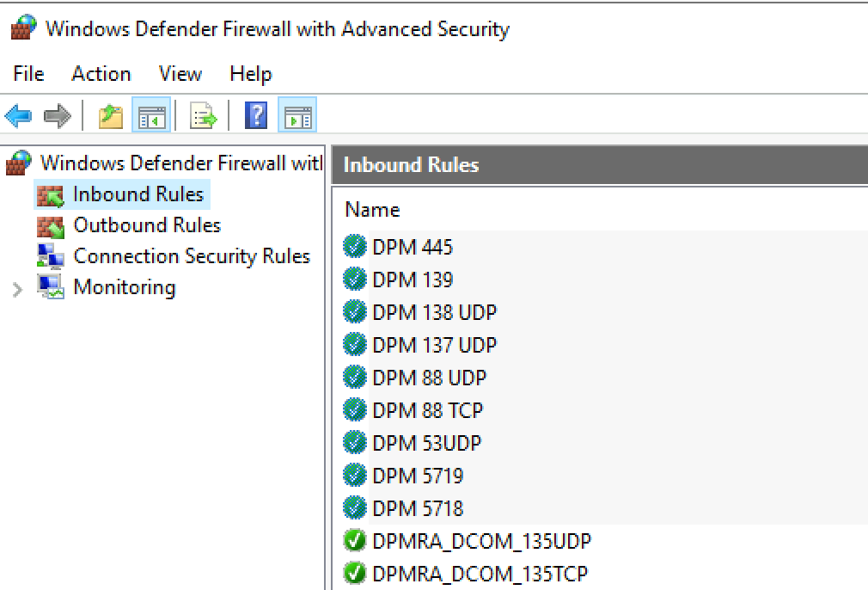The width and height of the screenshot is (868, 590).
Task: Select Inbound Rules in the tree
Action: 138,194
